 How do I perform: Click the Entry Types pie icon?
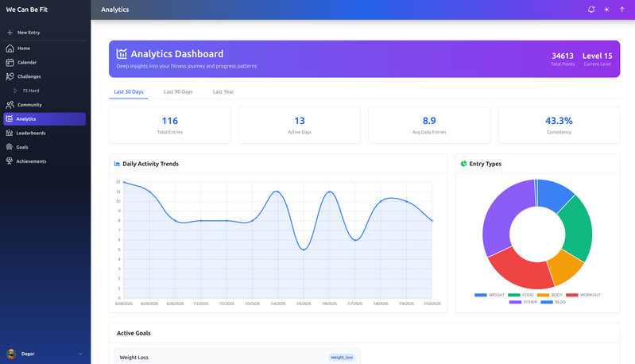coord(463,164)
